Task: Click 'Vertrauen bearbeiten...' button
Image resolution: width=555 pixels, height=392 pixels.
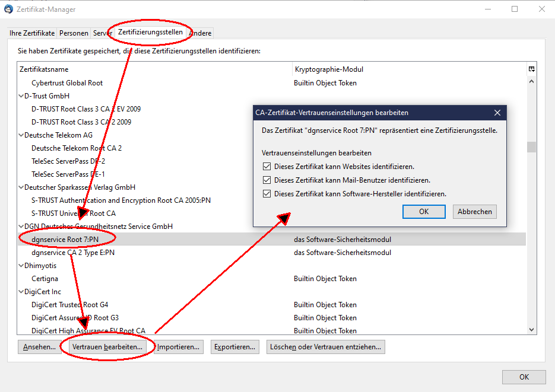Action: (x=107, y=347)
